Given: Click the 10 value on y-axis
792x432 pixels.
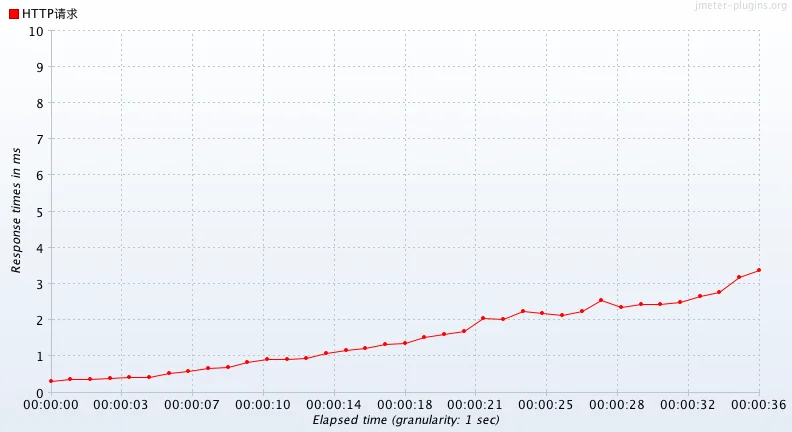Looking at the screenshot, I should 36,31.
